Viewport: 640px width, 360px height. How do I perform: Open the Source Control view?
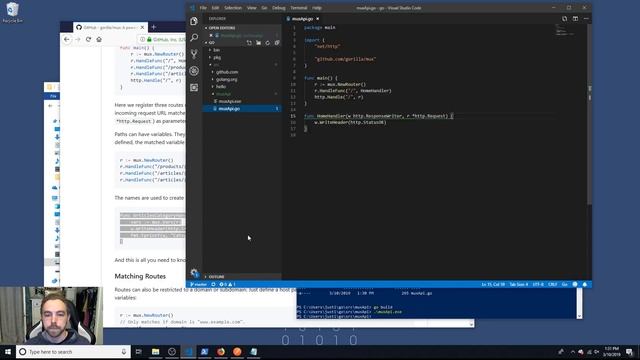[194, 54]
